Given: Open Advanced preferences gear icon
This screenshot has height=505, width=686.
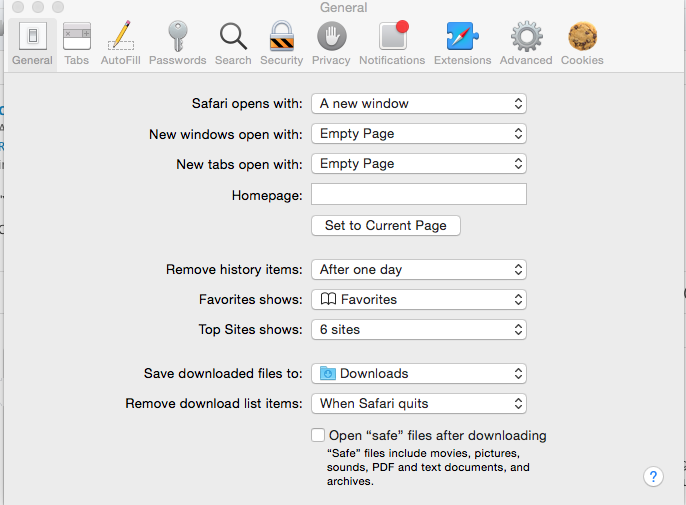Looking at the screenshot, I should click(x=526, y=36).
